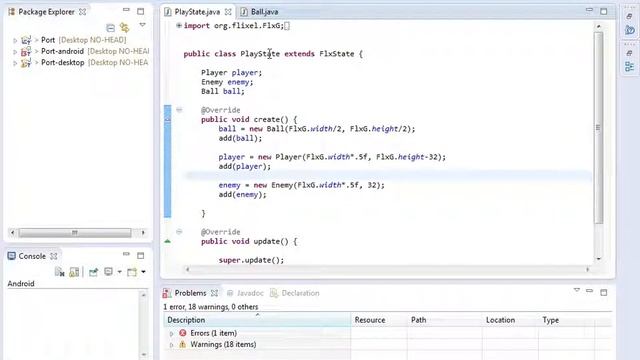The image size is (640, 360).
Task: Collapse all projects in Package Explorer
Action: tap(110, 28)
